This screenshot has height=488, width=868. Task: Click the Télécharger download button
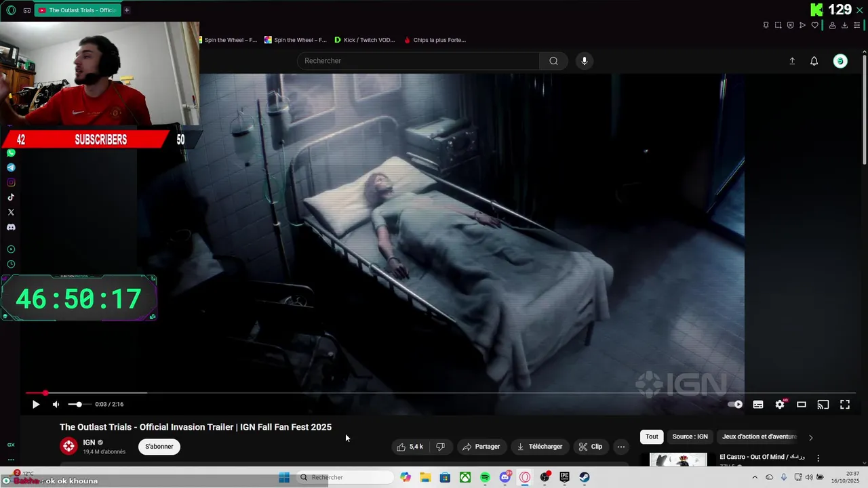(539, 447)
